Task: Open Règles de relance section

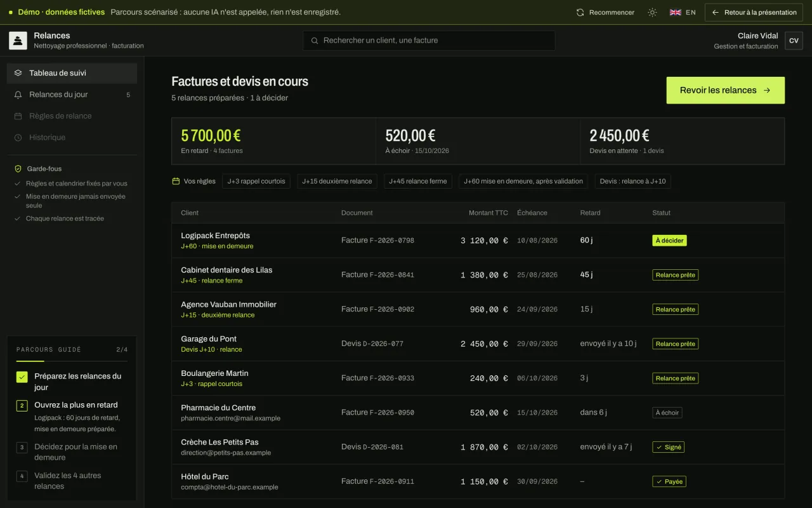Action: 72,116
